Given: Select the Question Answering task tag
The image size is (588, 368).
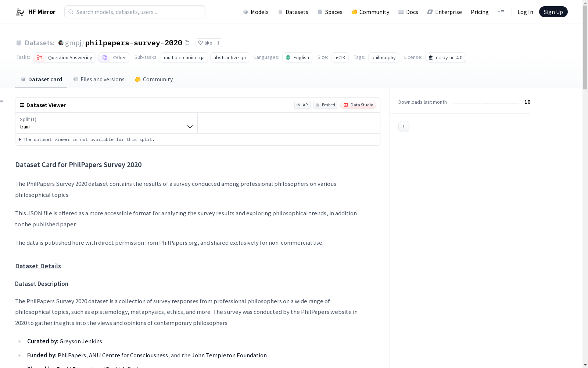Looking at the screenshot, I should pyautogui.click(x=65, y=57).
